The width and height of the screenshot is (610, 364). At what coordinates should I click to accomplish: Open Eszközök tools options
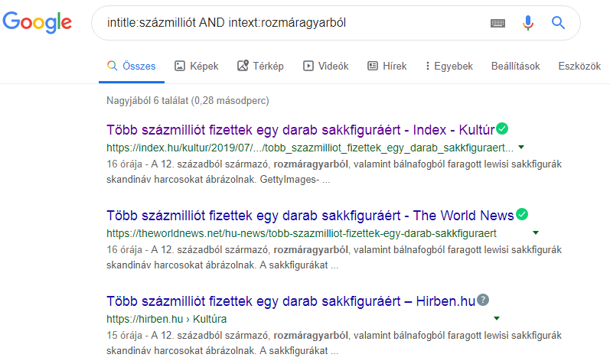tap(579, 66)
